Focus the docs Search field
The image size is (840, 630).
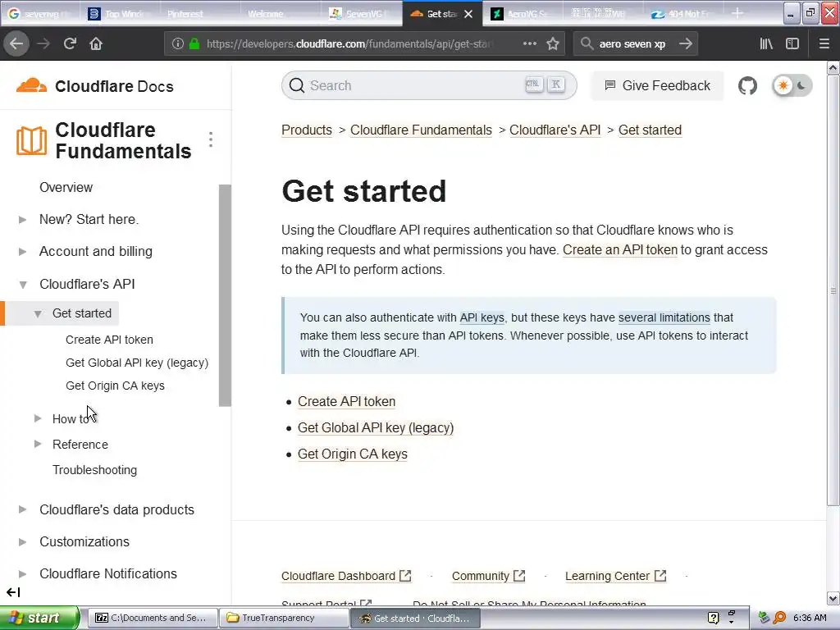[429, 85]
